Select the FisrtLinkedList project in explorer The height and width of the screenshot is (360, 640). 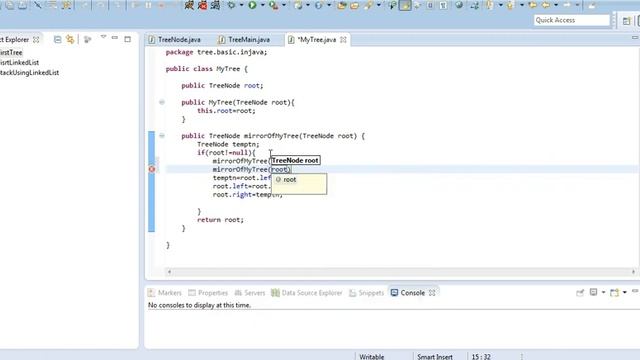pos(19,62)
